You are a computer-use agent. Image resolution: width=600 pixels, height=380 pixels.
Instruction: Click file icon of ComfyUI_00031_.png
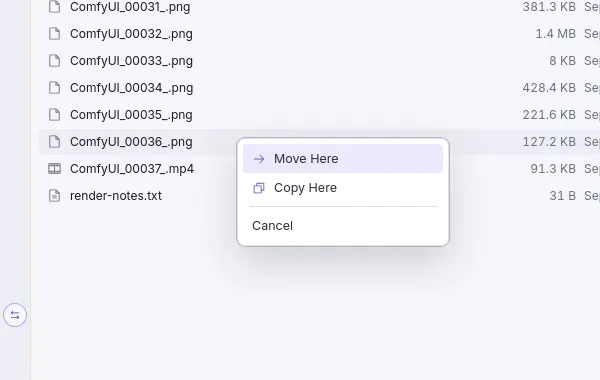click(x=54, y=7)
